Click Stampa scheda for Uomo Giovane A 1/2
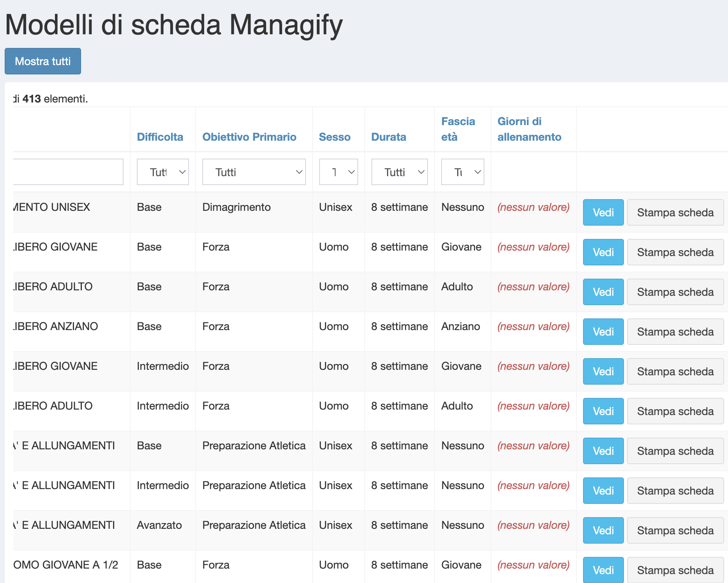Viewport: 728px width, 583px height. [675, 570]
